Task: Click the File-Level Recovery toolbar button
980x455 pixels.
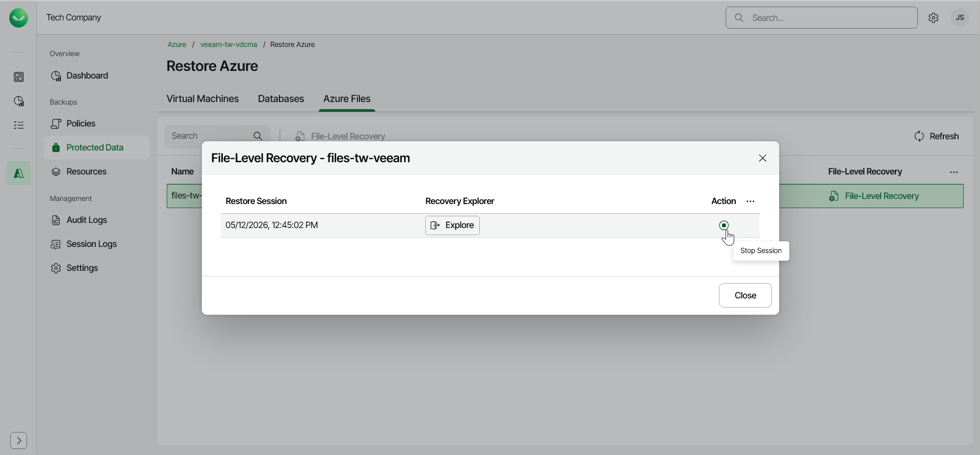Action: coord(340,136)
